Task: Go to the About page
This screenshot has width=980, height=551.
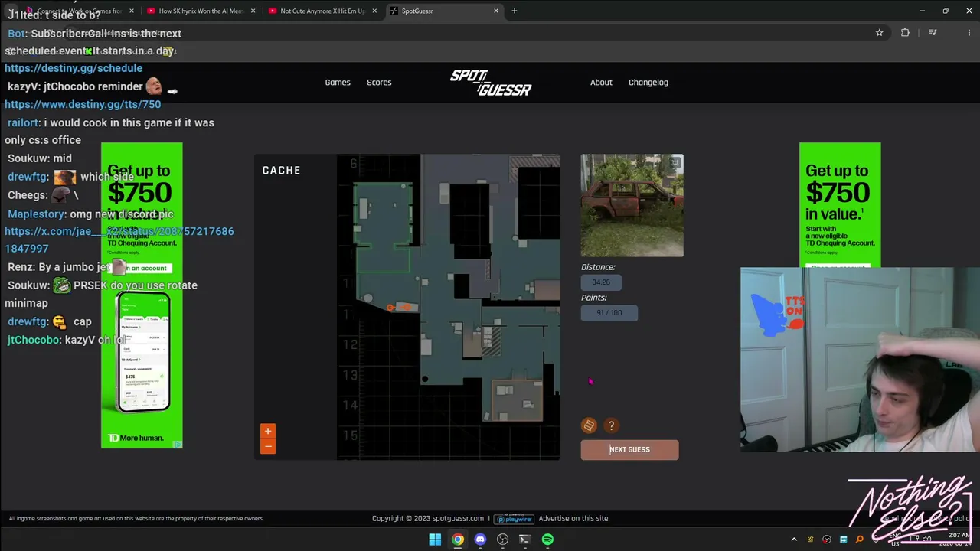Action: (601, 83)
